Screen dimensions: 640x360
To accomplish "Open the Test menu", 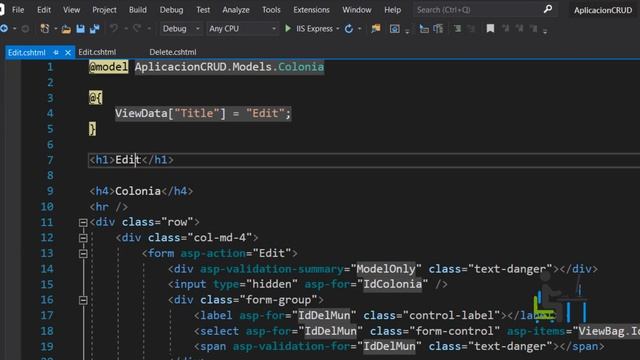I will click(203, 9).
